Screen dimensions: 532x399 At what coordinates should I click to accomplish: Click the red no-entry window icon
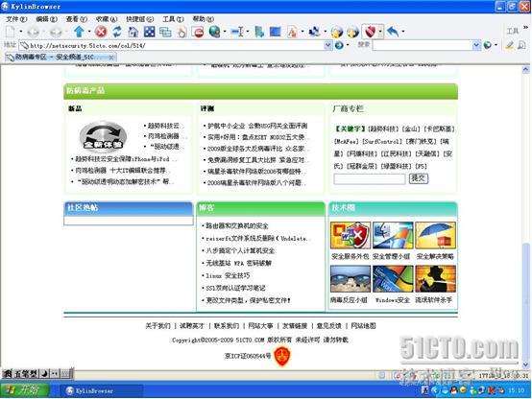pos(198,33)
